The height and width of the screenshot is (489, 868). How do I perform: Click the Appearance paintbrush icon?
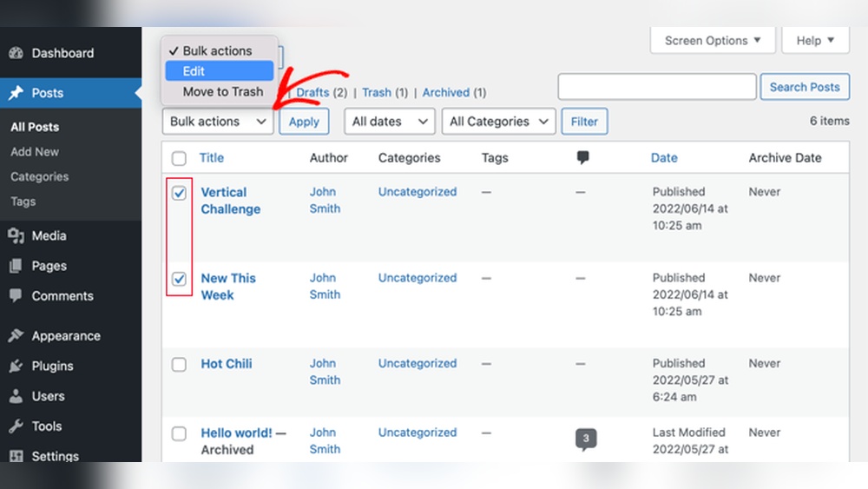click(16, 335)
